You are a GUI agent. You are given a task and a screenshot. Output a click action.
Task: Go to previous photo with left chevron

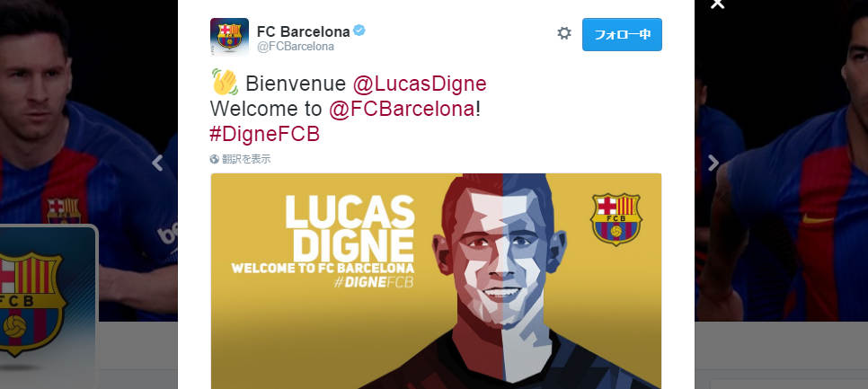[x=158, y=163]
